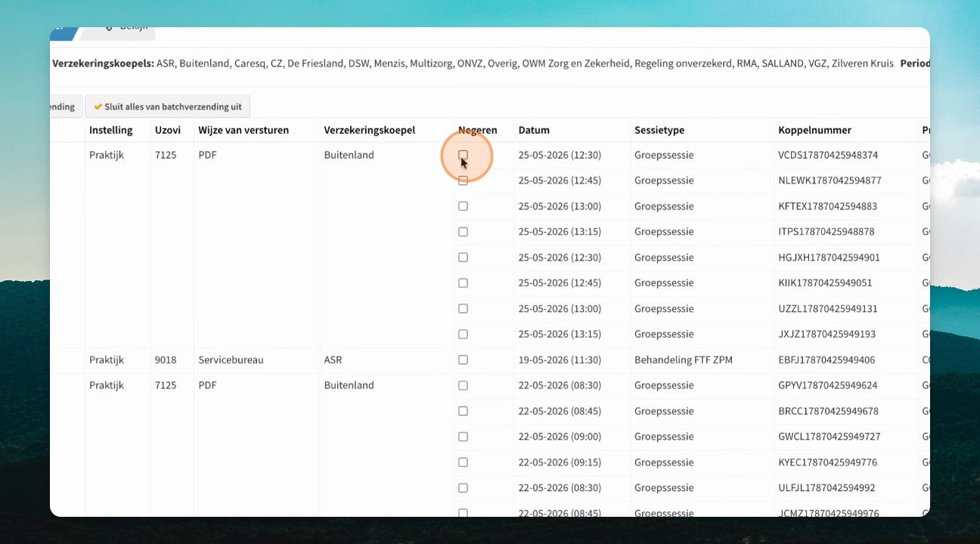Click the 'Datum' column header

[x=534, y=130]
